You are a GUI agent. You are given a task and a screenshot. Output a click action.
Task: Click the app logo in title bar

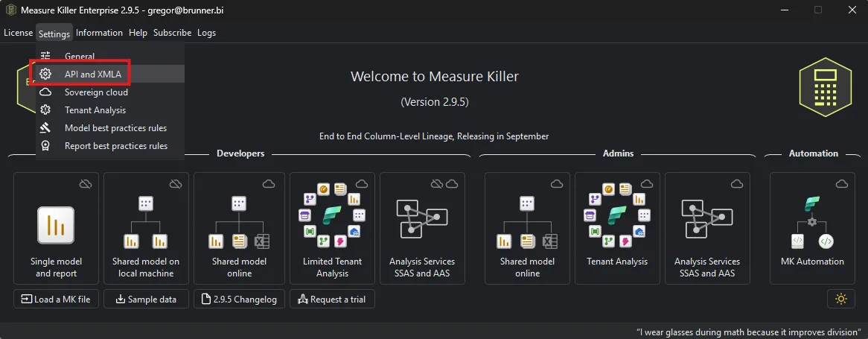[10, 10]
